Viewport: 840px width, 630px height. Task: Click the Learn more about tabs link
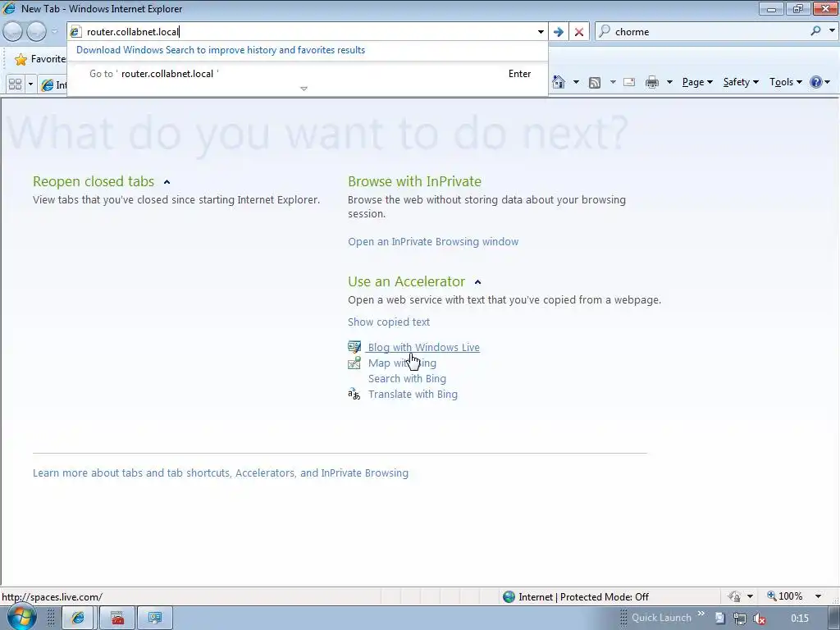220,473
